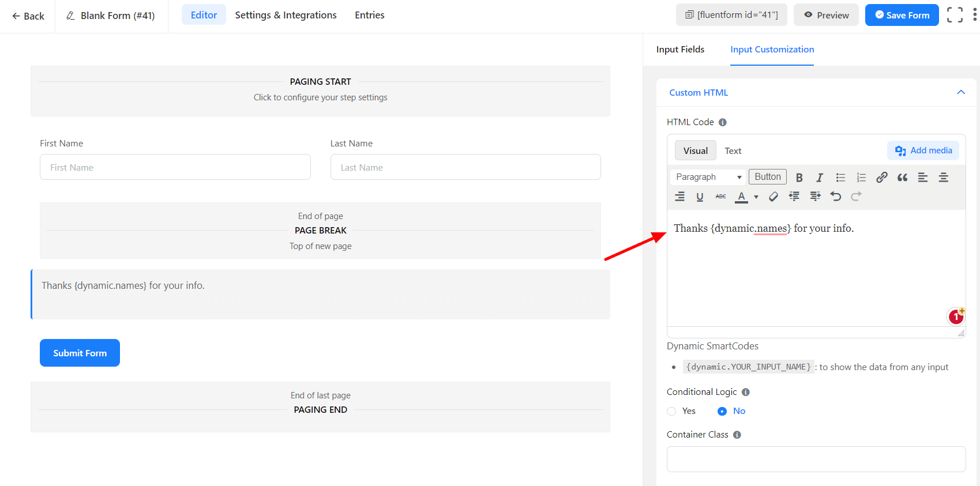Toggle fullscreen mode for the editor

[x=955, y=15]
